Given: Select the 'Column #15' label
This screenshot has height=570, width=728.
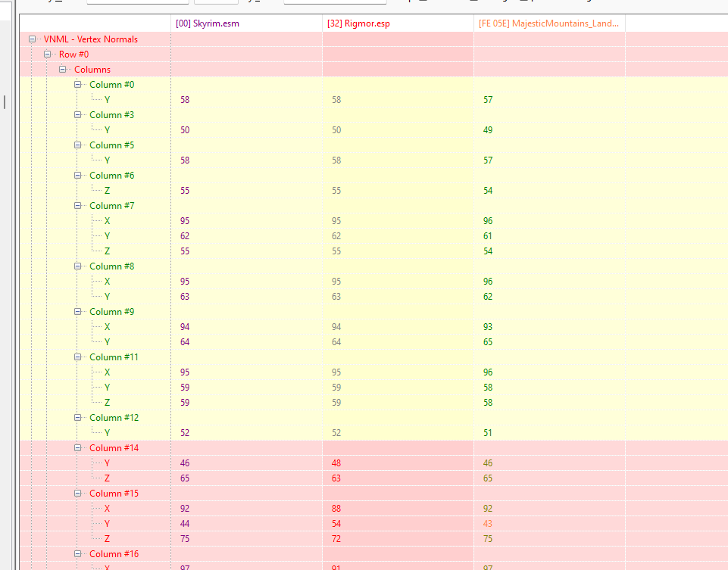Looking at the screenshot, I should (x=114, y=494).
